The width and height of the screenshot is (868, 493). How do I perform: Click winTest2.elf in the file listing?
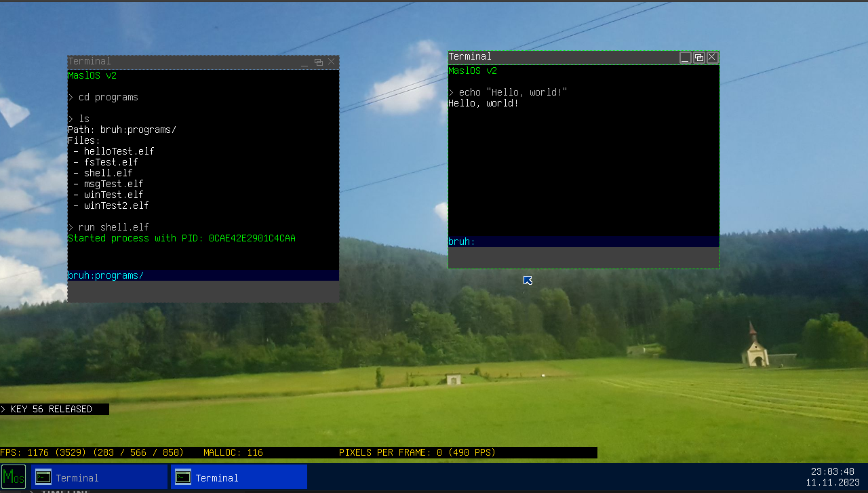tap(116, 205)
